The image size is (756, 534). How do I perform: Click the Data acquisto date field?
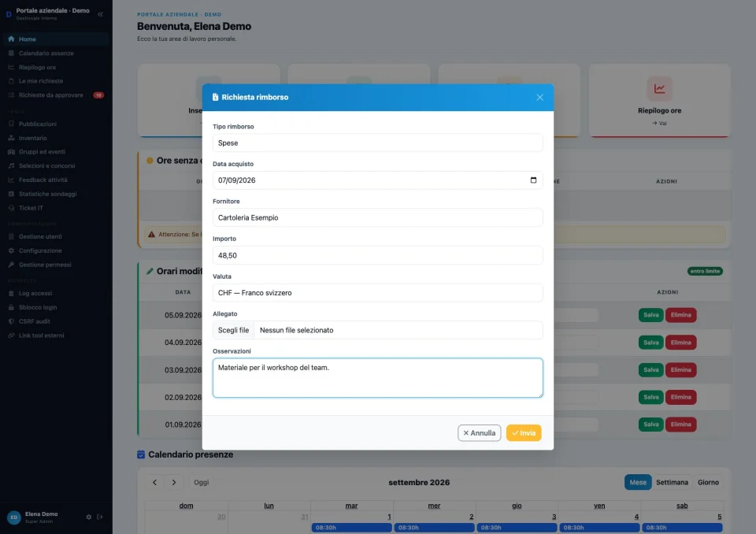coord(377,180)
